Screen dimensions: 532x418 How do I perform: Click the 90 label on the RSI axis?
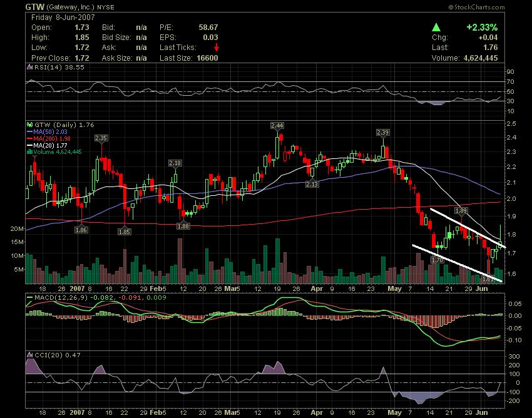click(x=511, y=71)
